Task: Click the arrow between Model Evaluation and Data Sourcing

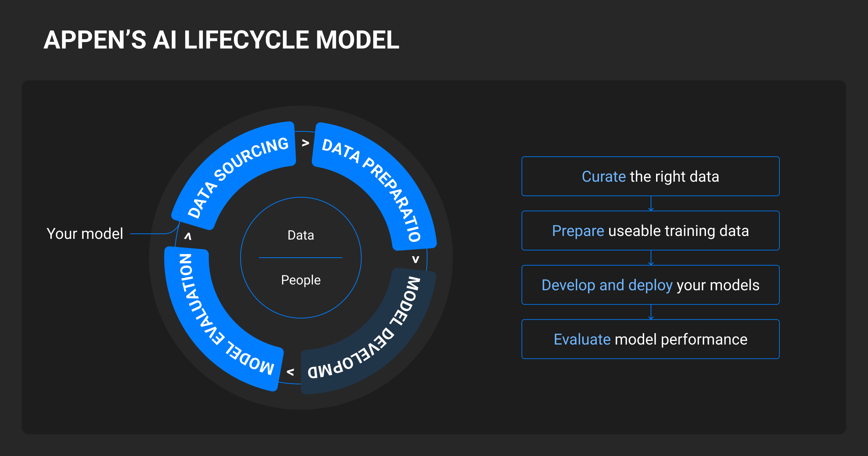Action: coord(188,236)
